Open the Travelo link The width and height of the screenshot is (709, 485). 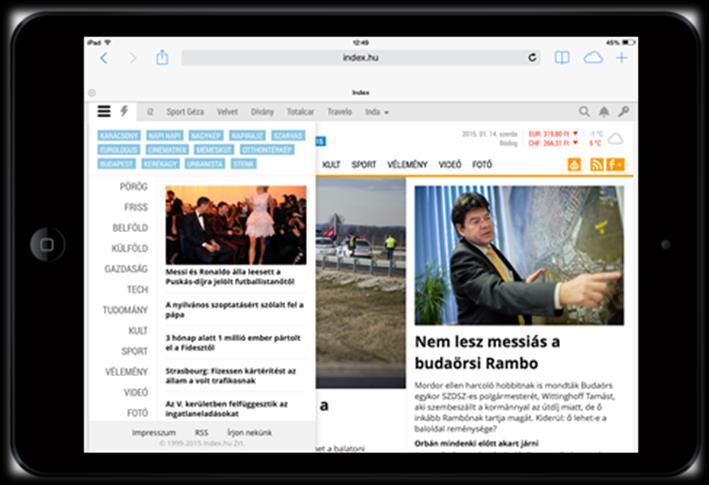[340, 112]
